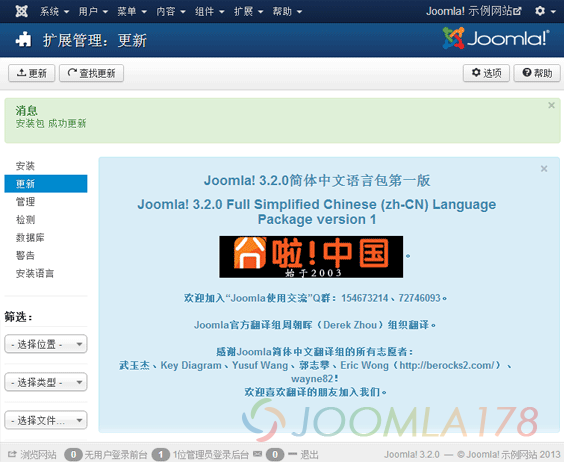Click the browse site icon in status bar
Screen dimensions: 564x462
(x=12, y=454)
